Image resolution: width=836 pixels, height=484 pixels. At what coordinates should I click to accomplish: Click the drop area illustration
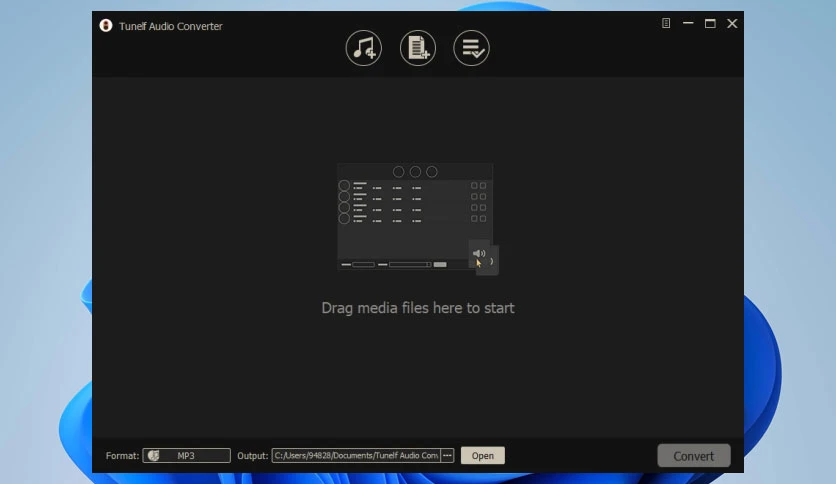(418, 219)
